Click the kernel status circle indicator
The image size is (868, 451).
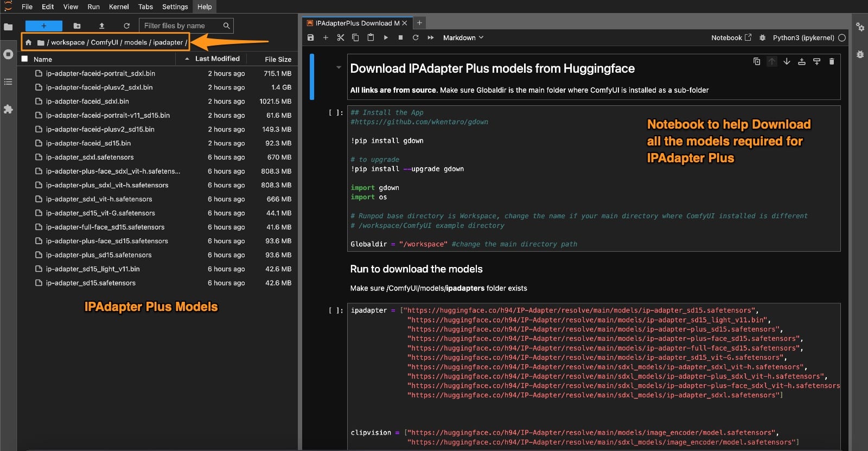coord(842,37)
